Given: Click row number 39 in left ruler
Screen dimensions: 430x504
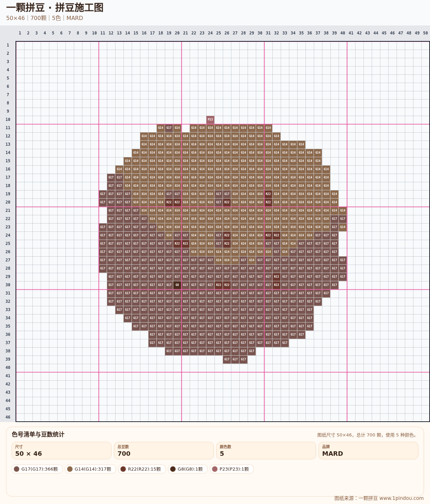Looking at the screenshot, I should tap(8, 359).
